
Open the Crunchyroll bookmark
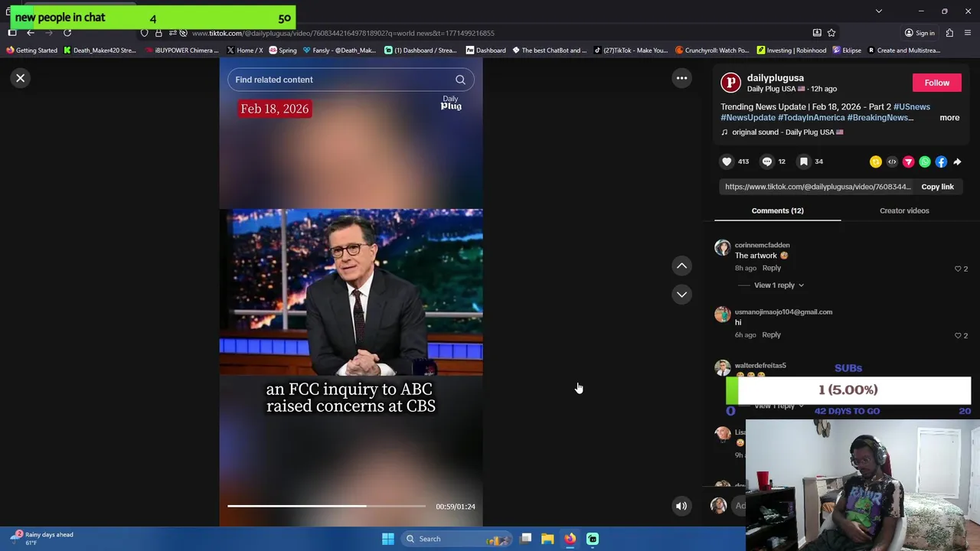pos(712,51)
